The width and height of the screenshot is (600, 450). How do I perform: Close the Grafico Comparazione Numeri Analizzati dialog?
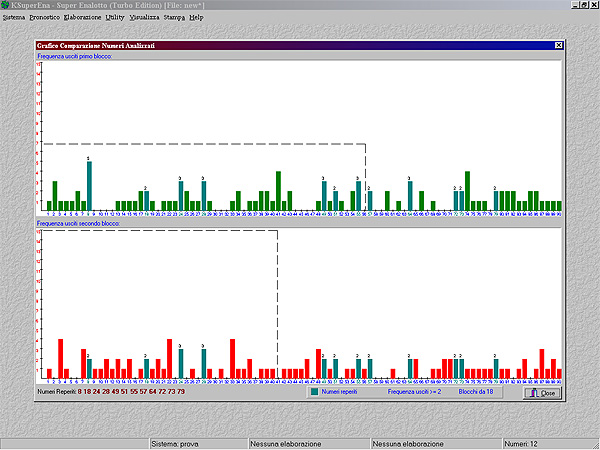coord(559,45)
